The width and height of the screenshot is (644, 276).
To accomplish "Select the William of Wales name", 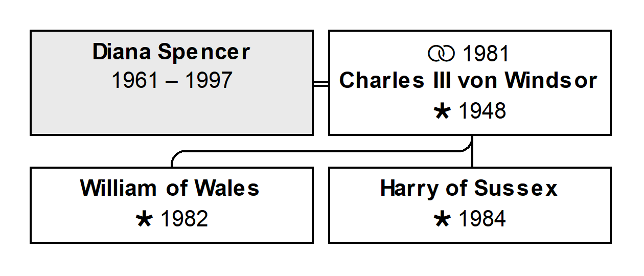I will coord(170,189).
